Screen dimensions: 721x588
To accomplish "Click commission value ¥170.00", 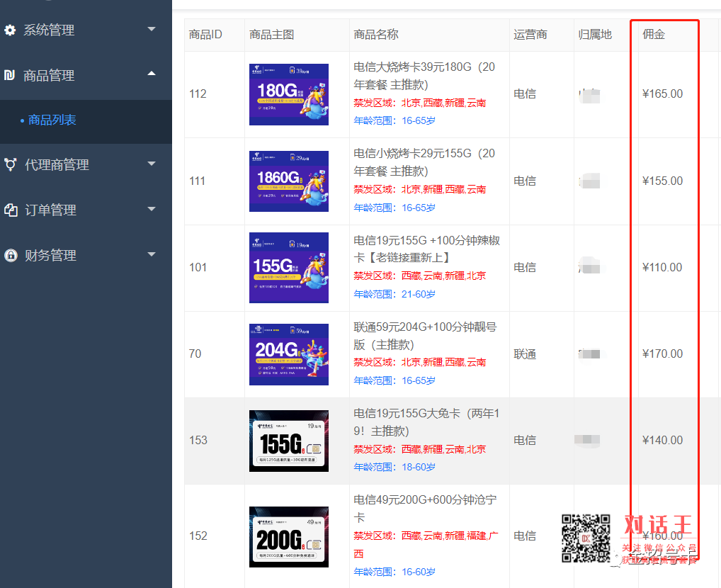I will tap(663, 354).
